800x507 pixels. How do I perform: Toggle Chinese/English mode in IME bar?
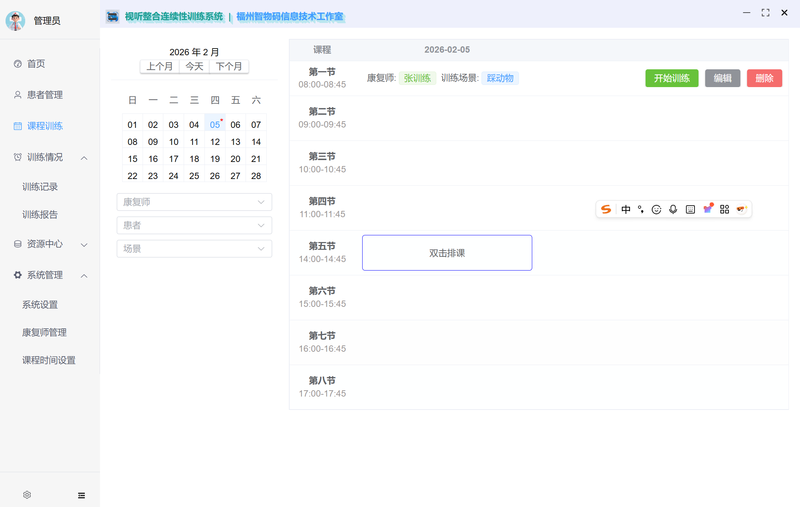pos(626,209)
